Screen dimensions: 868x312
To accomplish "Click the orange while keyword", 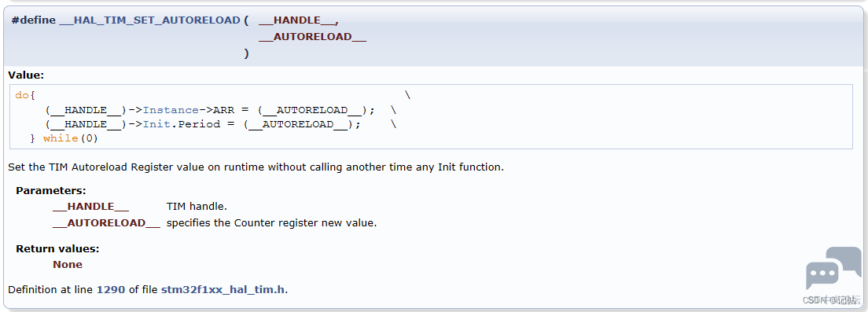I will [x=61, y=138].
